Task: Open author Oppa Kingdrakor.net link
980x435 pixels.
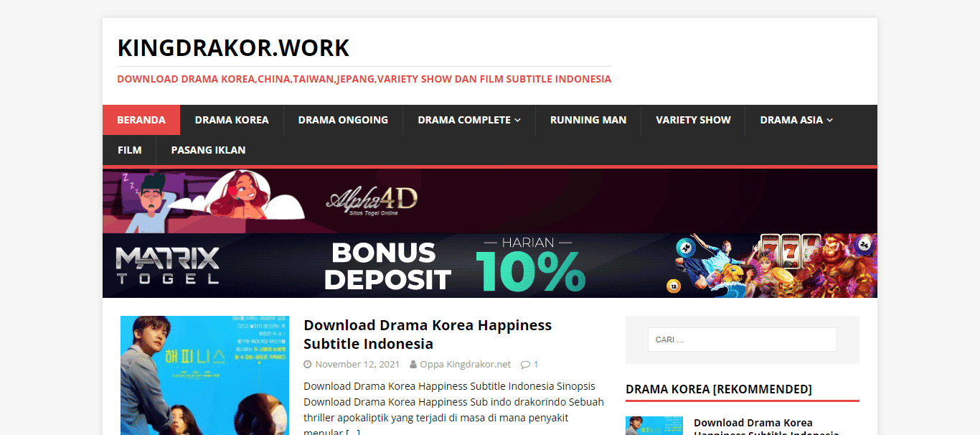Action: (466, 365)
